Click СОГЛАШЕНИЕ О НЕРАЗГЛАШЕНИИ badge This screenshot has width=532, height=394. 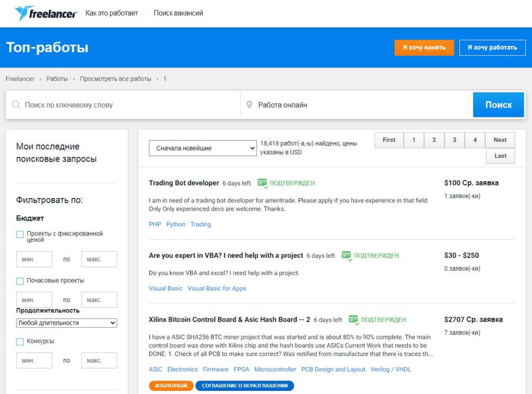point(245,386)
